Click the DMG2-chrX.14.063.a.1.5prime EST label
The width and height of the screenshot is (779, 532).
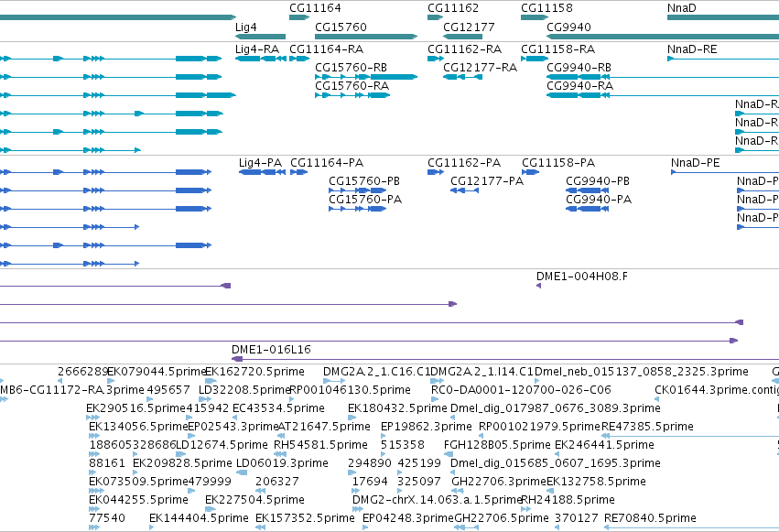pyautogui.click(x=438, y=500)
